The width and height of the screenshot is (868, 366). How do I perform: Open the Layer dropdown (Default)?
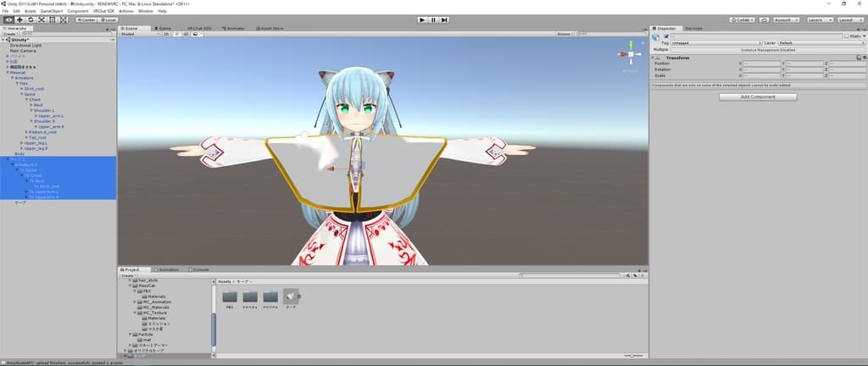pyautogui.click(x=822, y=42)
